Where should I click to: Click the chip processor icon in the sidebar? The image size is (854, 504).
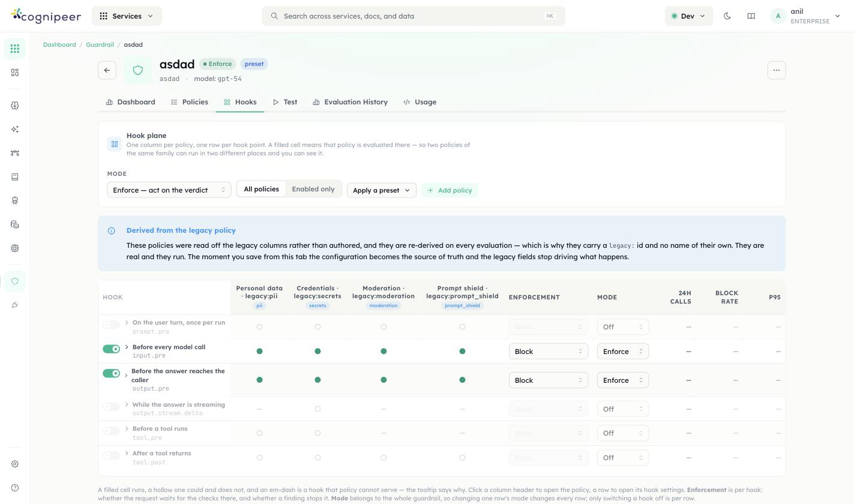pyautogui.click(x=15, y=248)
